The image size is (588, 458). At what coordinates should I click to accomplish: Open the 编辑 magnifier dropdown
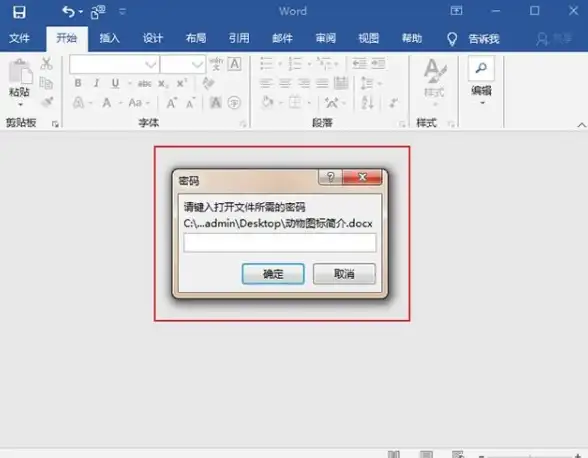coord(481,81)
